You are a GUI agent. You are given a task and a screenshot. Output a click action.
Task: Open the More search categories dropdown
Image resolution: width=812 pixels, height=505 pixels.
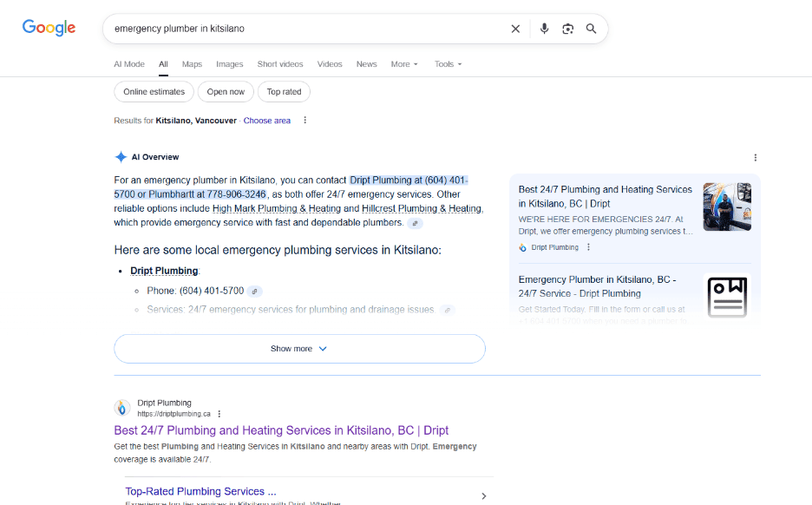pyautogui.click(x=403, y=63)
